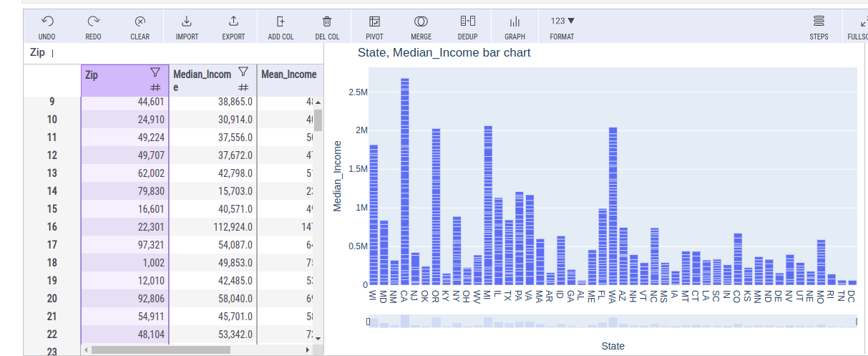Click the table scroll down arrow
Image resolution: width=868 pixels, height=356 pixels.
click(318, 338)
